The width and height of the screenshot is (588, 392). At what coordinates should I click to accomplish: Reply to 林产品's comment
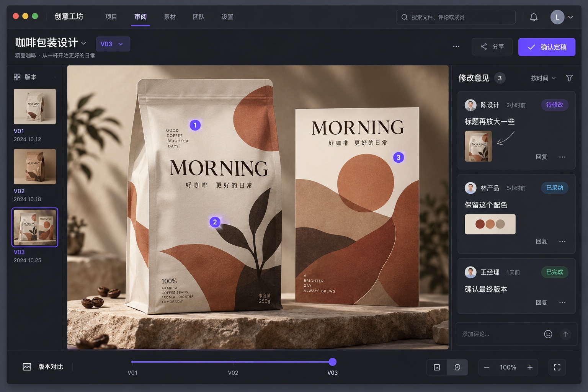tap(541, 241)
